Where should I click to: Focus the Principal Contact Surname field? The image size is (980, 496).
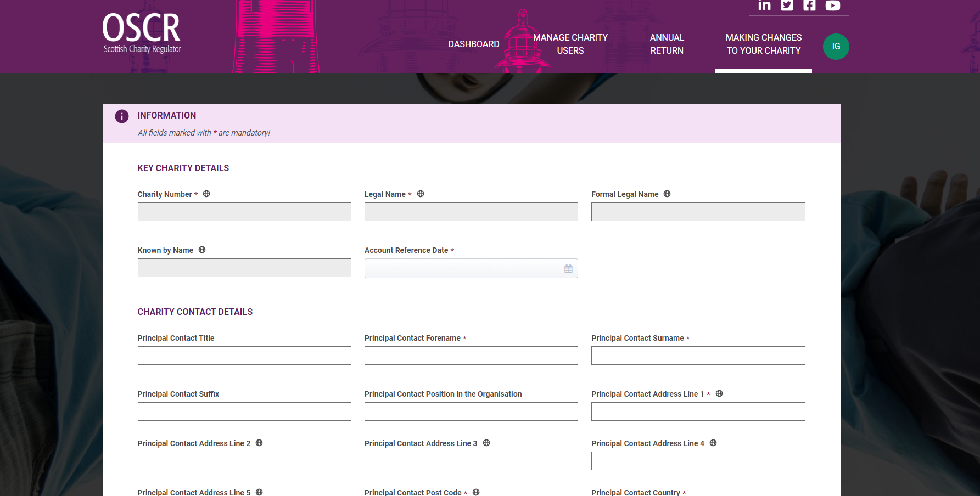click(698, 356)
